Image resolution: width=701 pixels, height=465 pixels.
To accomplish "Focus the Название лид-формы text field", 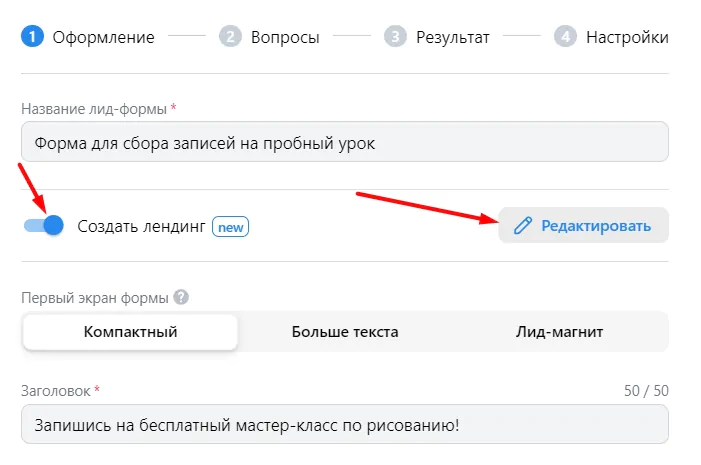I will (345, 142).
